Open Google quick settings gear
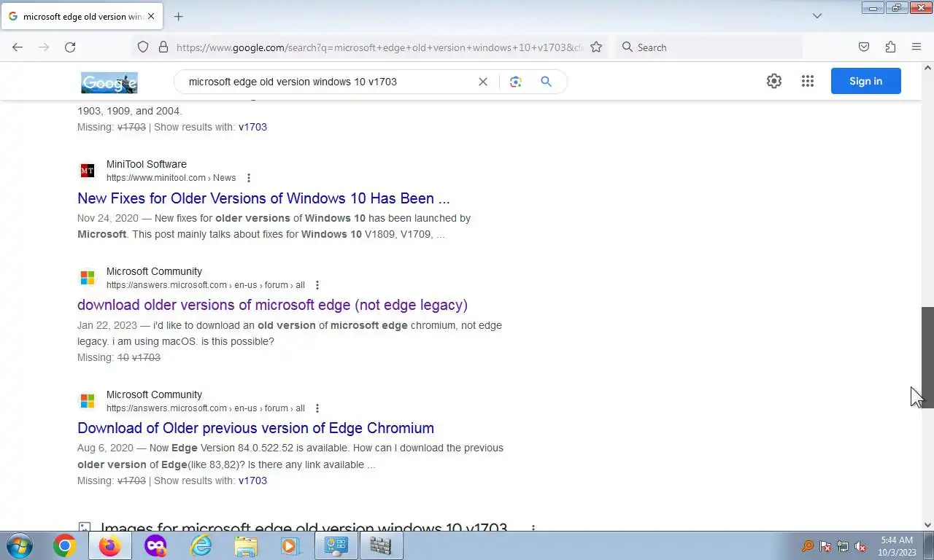Screen dimensions: 934x560 click(774, 81)
